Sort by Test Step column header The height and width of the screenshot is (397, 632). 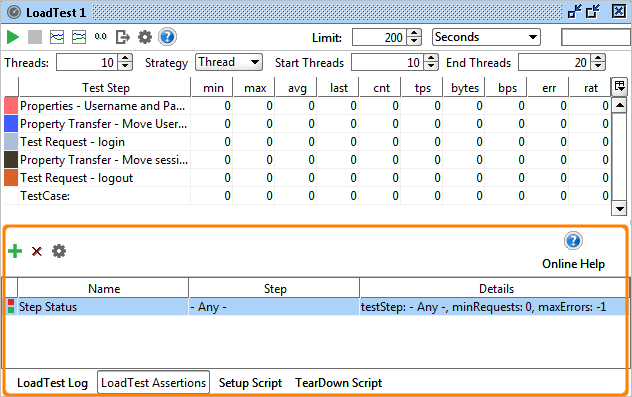pyautogui.click(x=106, y=87)
